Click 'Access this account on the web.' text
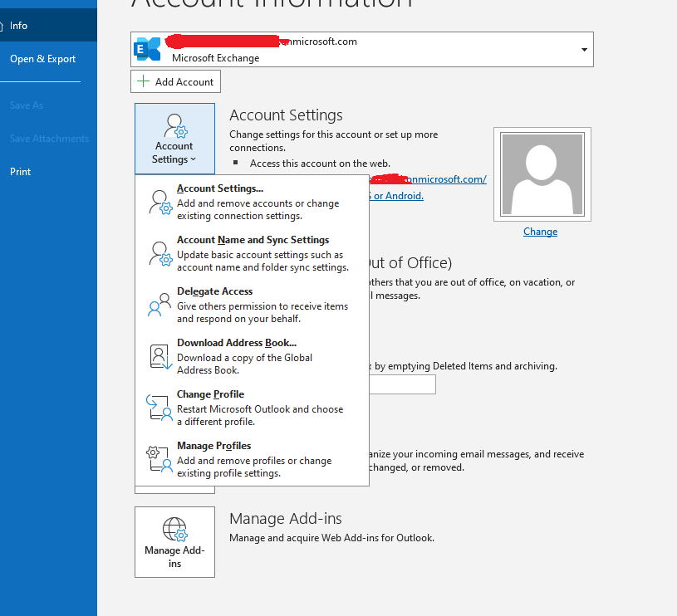Viewport: 677px width, 616px height. [x=320, y=164]
